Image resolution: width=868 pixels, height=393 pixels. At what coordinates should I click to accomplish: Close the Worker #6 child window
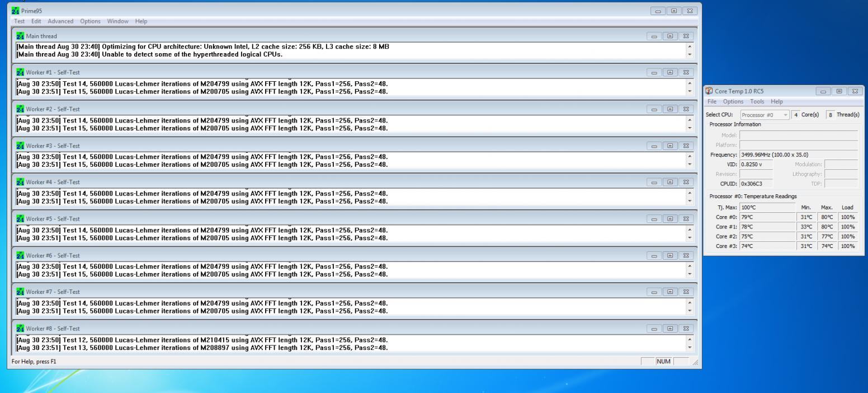pos(685,255)
